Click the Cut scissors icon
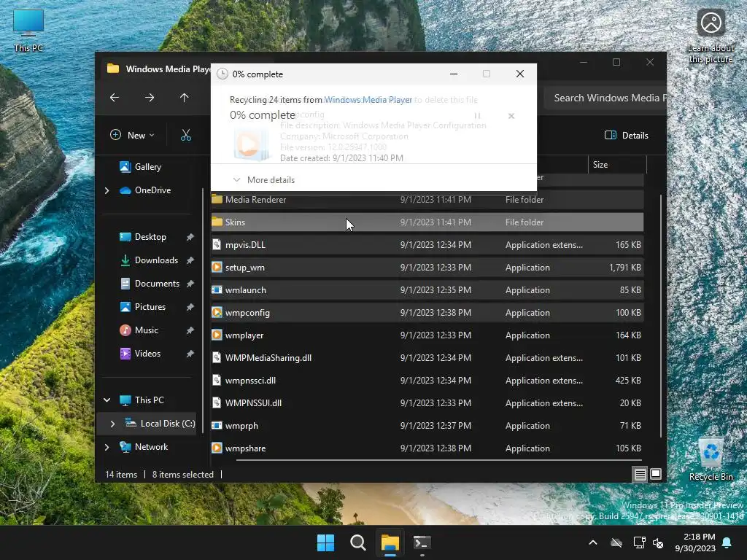Image resolution: width=747 pixels, height=560 pixels. (186, 135)
